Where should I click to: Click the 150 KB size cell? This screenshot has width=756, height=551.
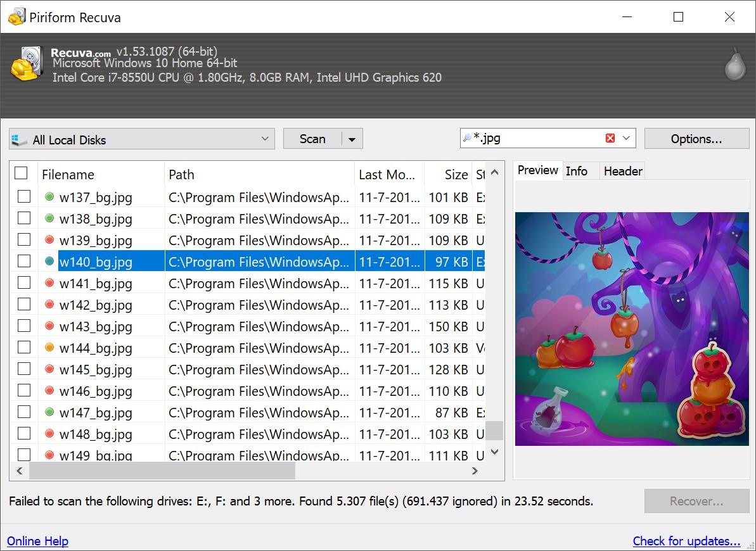pos(449,326)
